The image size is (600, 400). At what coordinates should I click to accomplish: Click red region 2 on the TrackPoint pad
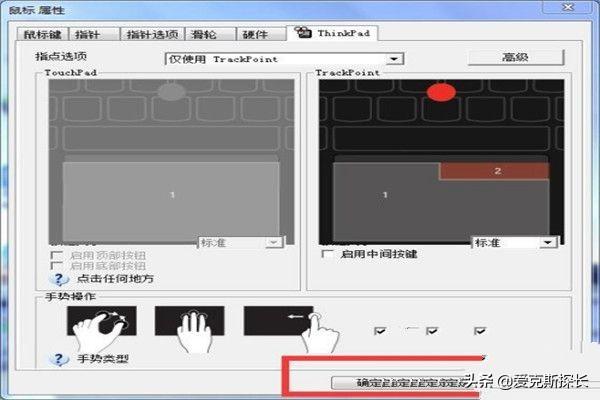pos(497,171)
